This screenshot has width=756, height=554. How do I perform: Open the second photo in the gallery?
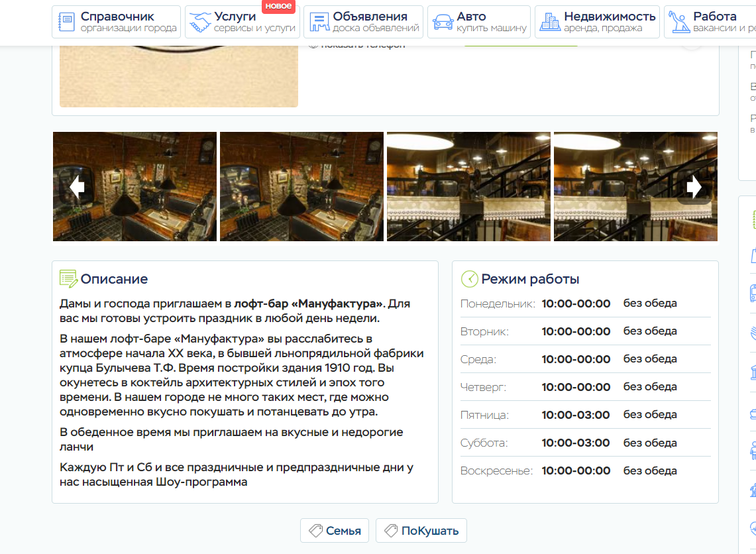[301, 186]
